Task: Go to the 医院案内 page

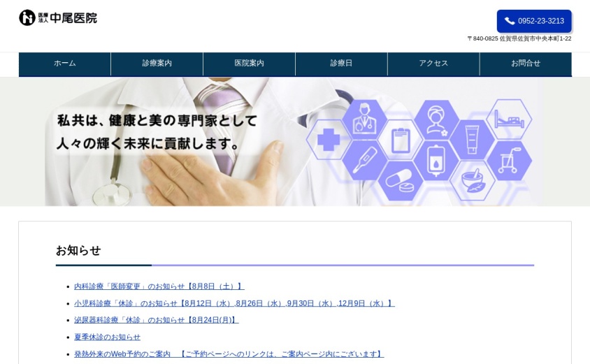Action: 249,64
